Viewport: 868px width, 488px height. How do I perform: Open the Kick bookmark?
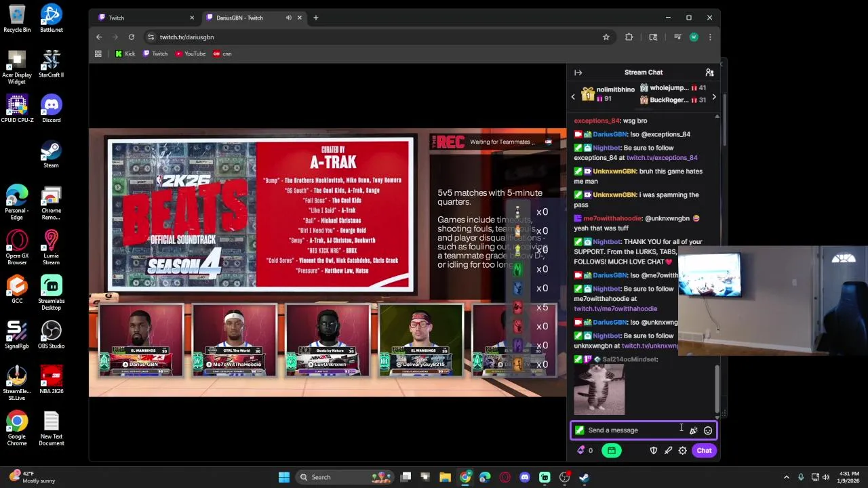pyautogui.click(x=125, y=54)
